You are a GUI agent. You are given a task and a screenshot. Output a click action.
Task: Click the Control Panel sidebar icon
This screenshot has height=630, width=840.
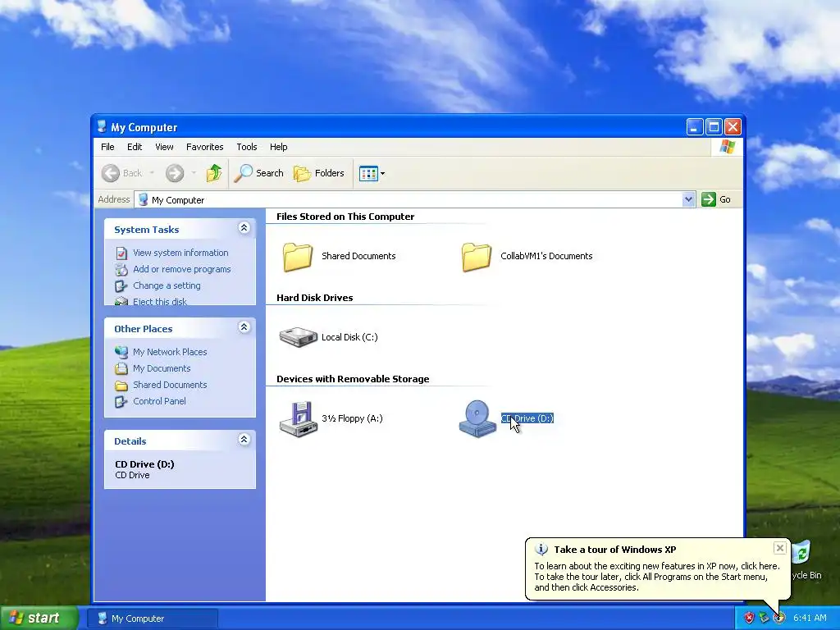(x=121, y=402)
